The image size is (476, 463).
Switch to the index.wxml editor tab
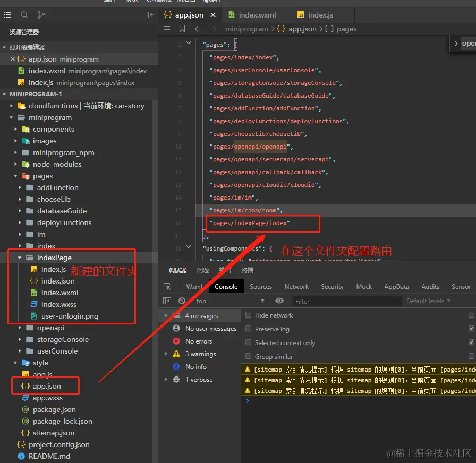point(256,15)
